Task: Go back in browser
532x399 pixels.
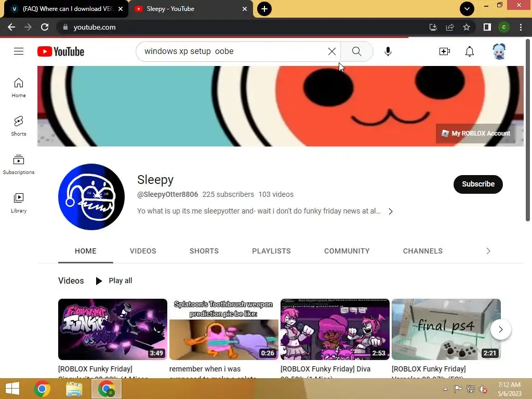Action: [11, 27]
